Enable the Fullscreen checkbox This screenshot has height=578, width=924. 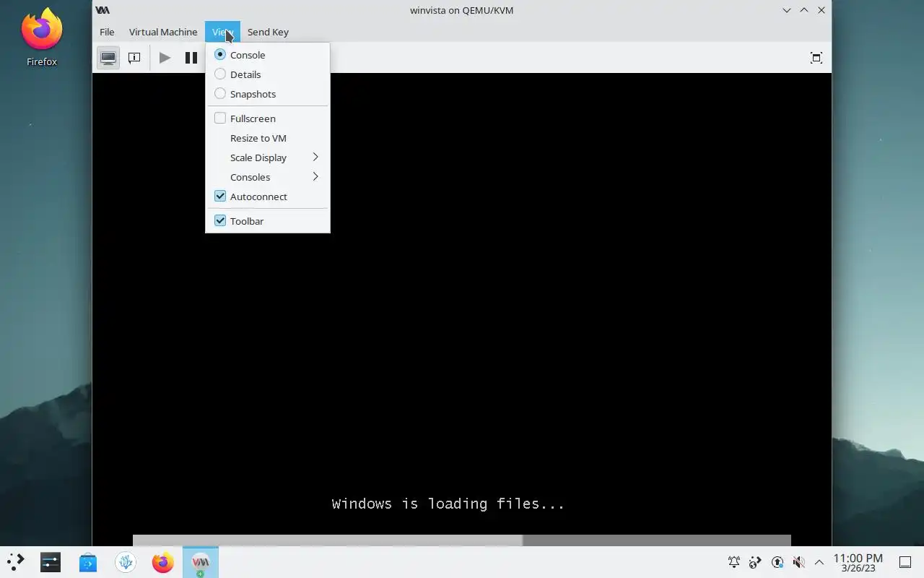[268, 118]
